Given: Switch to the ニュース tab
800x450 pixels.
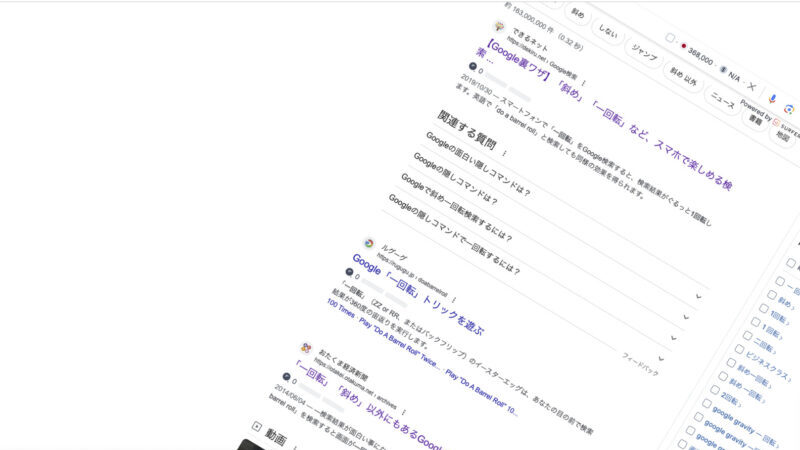Looking at the screenshot, I should [723, 101].
